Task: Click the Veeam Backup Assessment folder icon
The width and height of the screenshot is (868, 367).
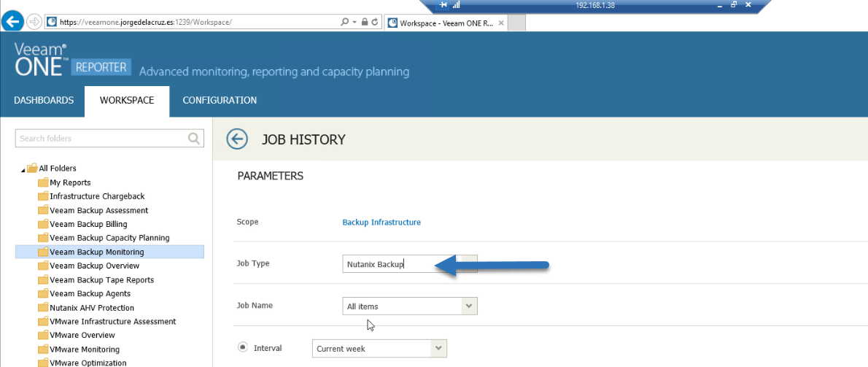Action: [x=43, y=210]
